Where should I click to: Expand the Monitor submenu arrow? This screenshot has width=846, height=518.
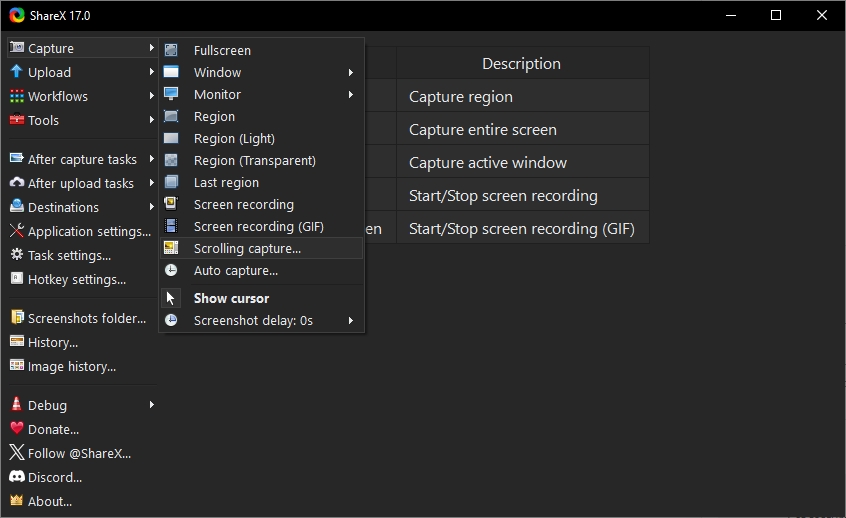pos(351,94)
